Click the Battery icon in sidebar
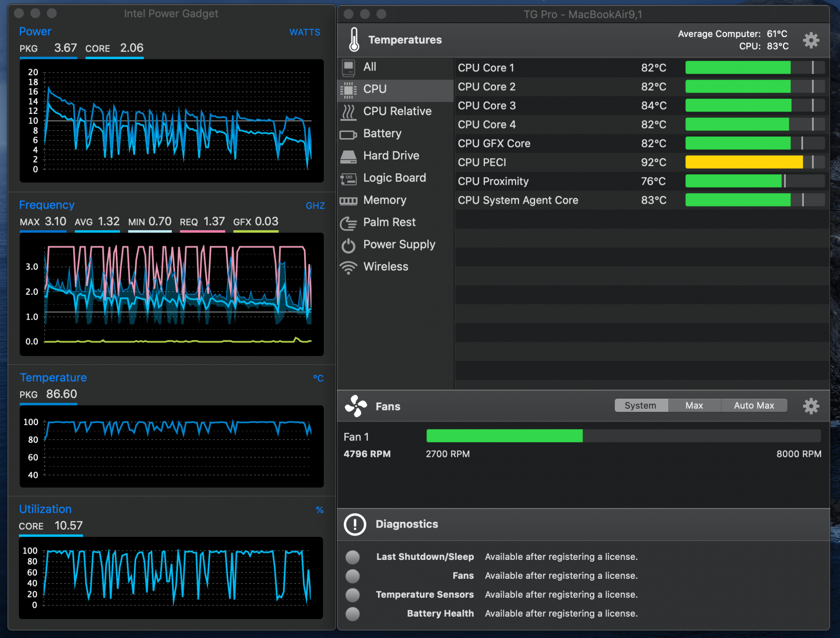Viewport: 840px width, 638px height. (x=348, y=134)
